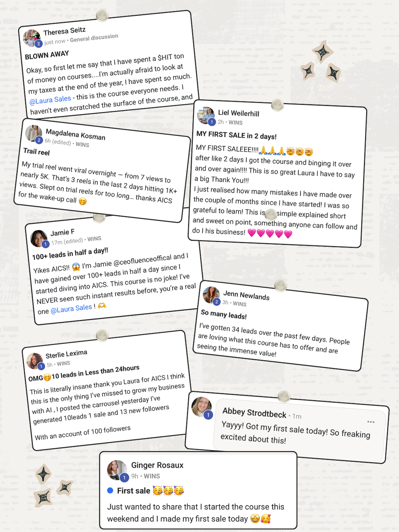Follow the @Laura Sales link in Jamie's post
Viewport: 399px width, 532px height.
coord(71,308)
